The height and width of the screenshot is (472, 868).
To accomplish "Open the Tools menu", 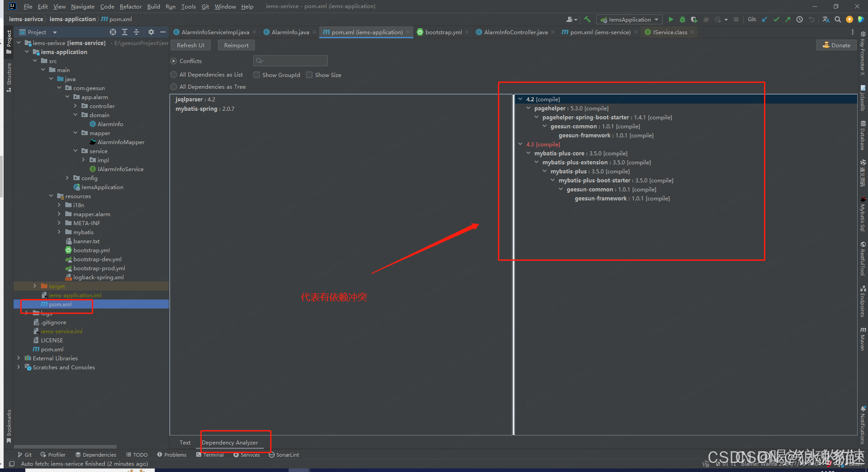I will coord(188,6).
